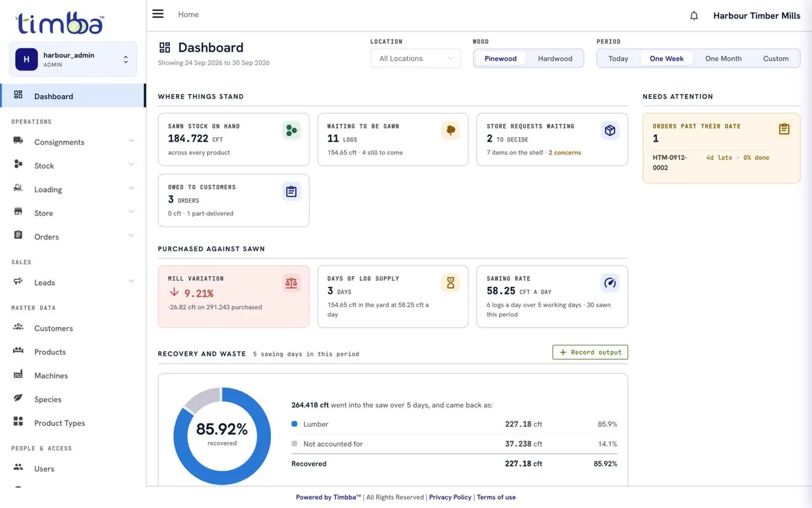Screen dimensions: 812x508
Task: Click the Leads megaphone icon
Action: pos(18,281)
